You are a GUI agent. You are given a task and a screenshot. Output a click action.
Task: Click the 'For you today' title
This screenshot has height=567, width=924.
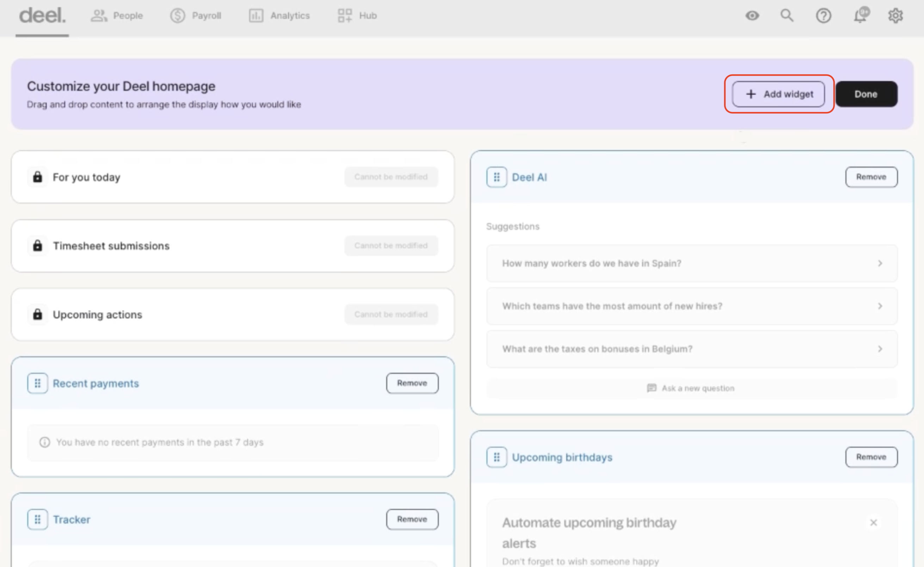(x=87, y=177)
